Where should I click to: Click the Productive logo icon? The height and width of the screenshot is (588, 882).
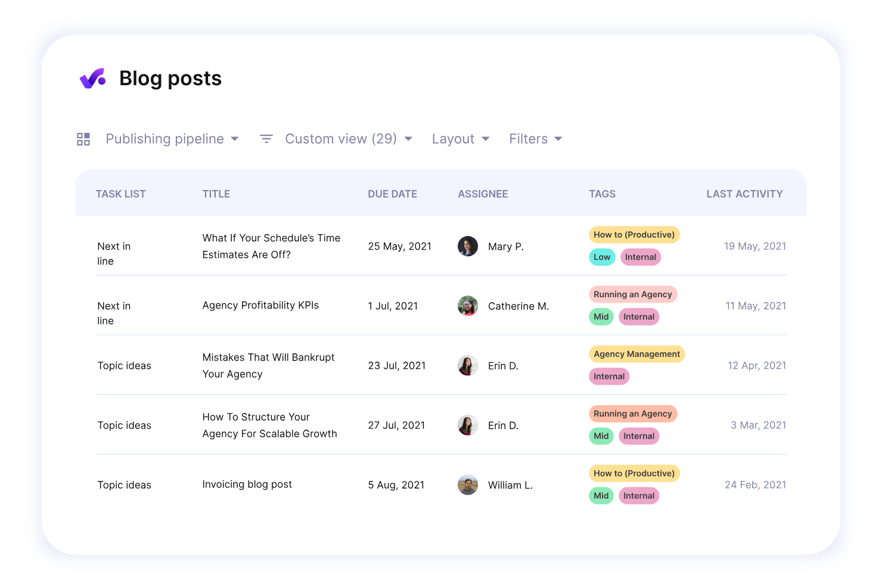(x=92, y=77)
